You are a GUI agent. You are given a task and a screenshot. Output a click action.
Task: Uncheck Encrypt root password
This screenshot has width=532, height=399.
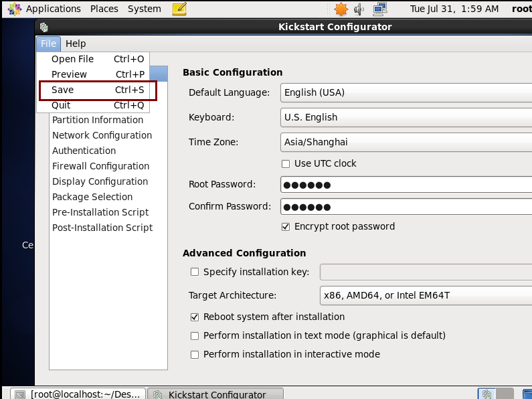pyautogui.click(x=286, y=226)
